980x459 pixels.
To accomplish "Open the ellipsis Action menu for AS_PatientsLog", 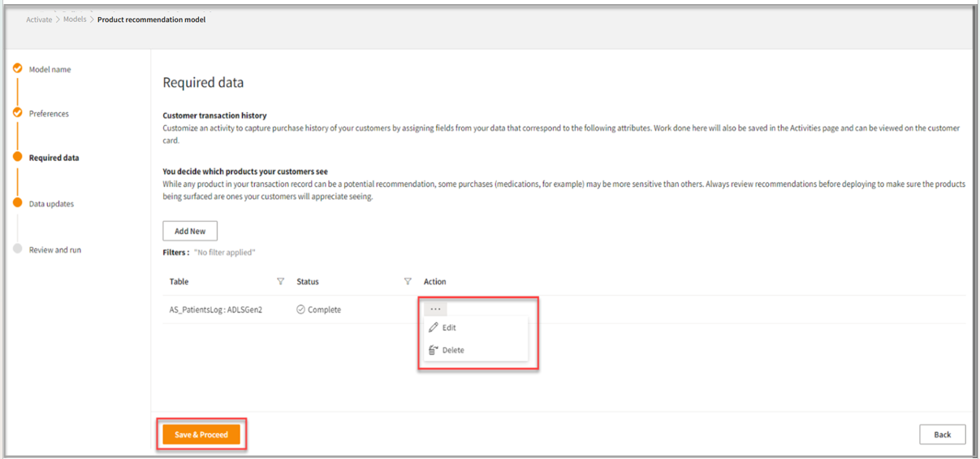I will (435, 309).
